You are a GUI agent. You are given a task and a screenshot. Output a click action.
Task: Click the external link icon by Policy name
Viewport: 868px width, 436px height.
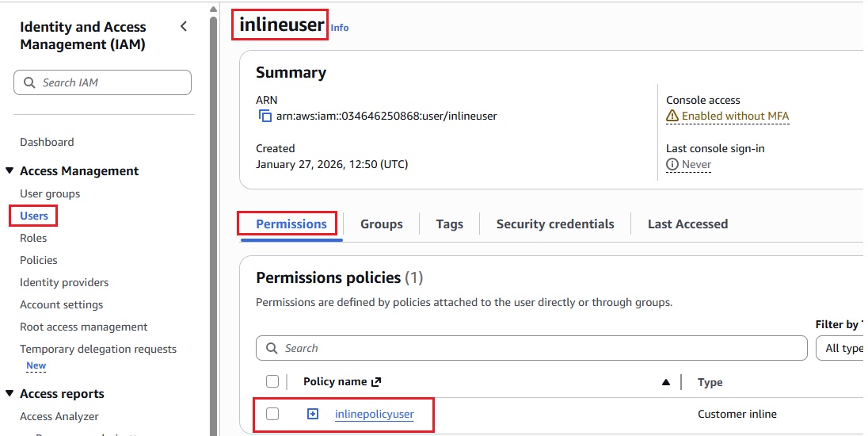pos(376,382)
